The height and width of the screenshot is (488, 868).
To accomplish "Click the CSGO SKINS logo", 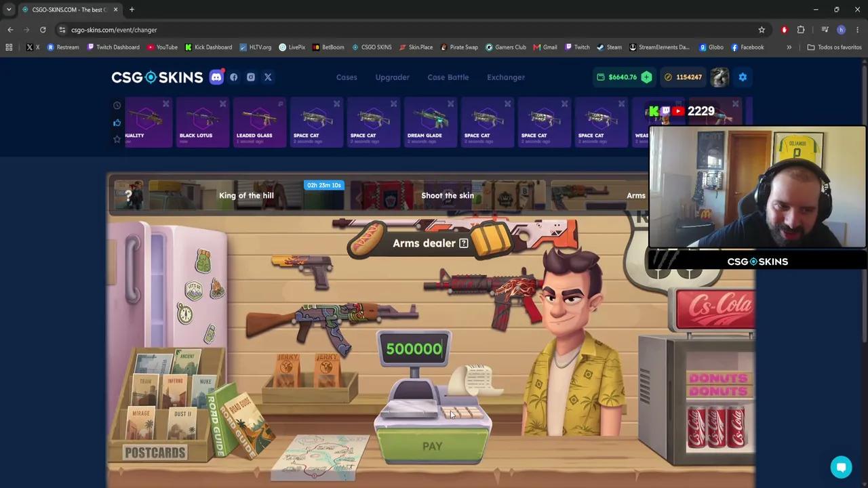I will pos(157,77).
